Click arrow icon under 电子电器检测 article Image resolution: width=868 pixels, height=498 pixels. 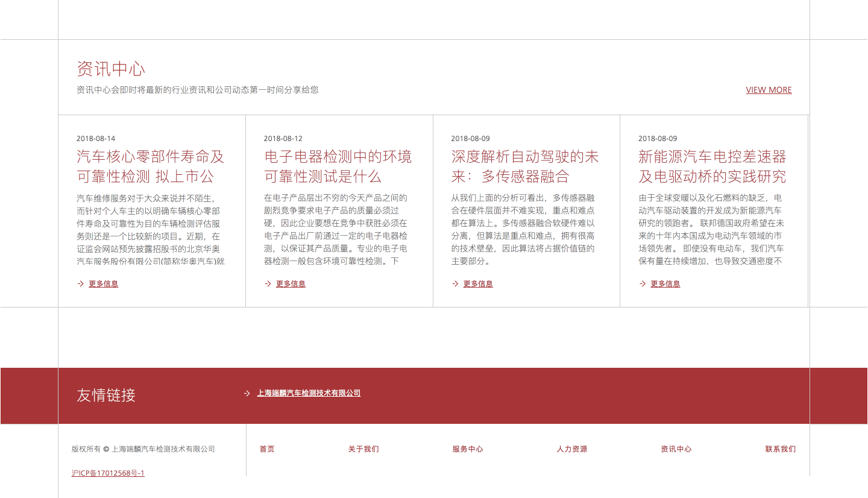[x=268, y=284]
